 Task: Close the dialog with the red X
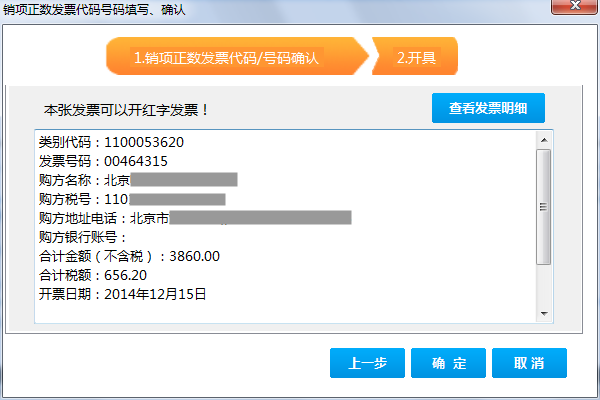point(575,6)
